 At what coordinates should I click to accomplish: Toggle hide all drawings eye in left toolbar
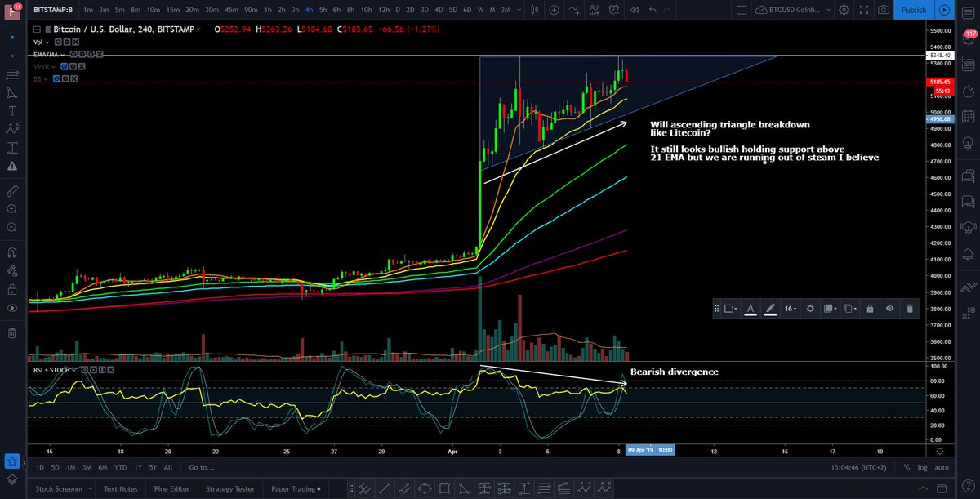pyautogui.click(x=11, y=309)
